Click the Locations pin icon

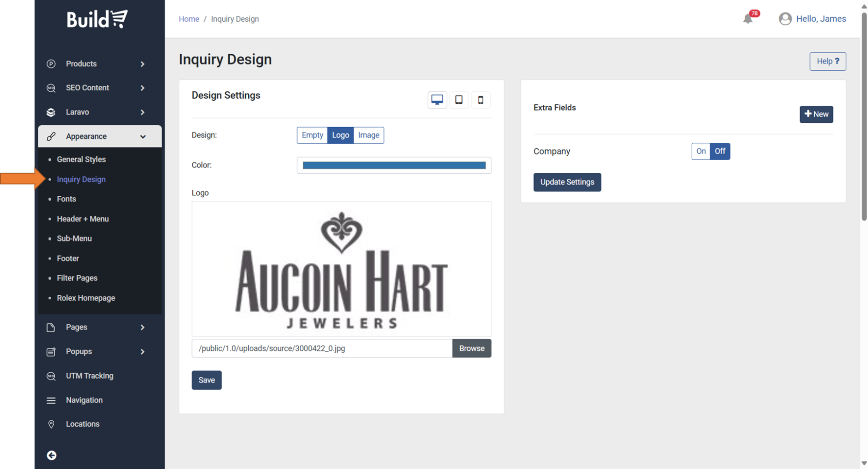pyautogui.click(x=51, y=424)
